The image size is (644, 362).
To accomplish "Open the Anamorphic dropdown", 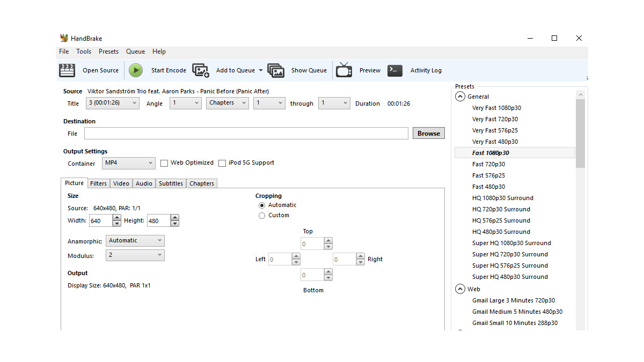I will coord(135,241).
